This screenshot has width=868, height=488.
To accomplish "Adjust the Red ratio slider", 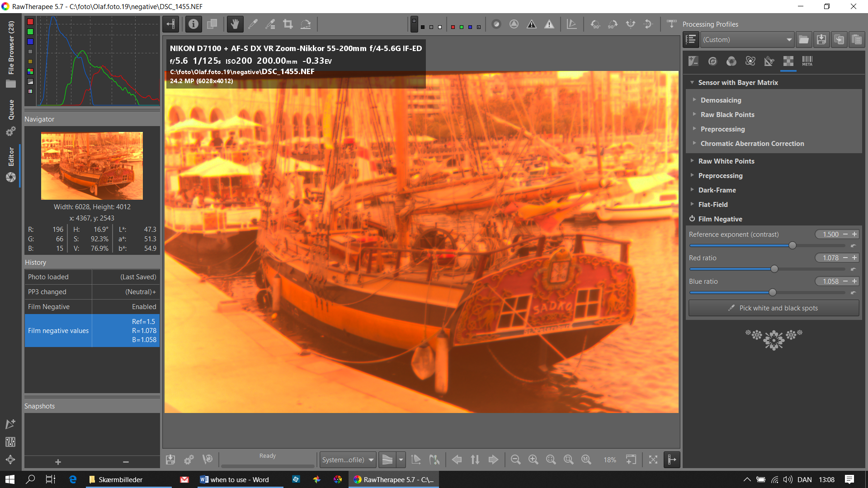I will click(x=774, y=269).
